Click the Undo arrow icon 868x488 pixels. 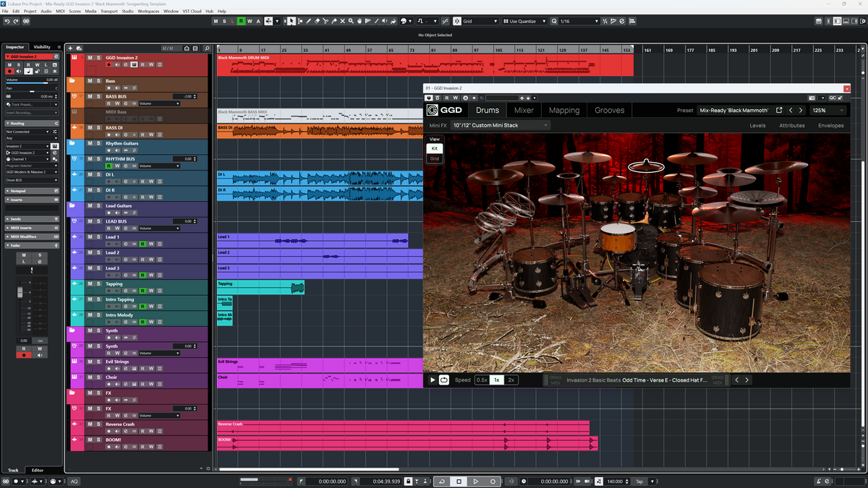(x=7, y=21)
